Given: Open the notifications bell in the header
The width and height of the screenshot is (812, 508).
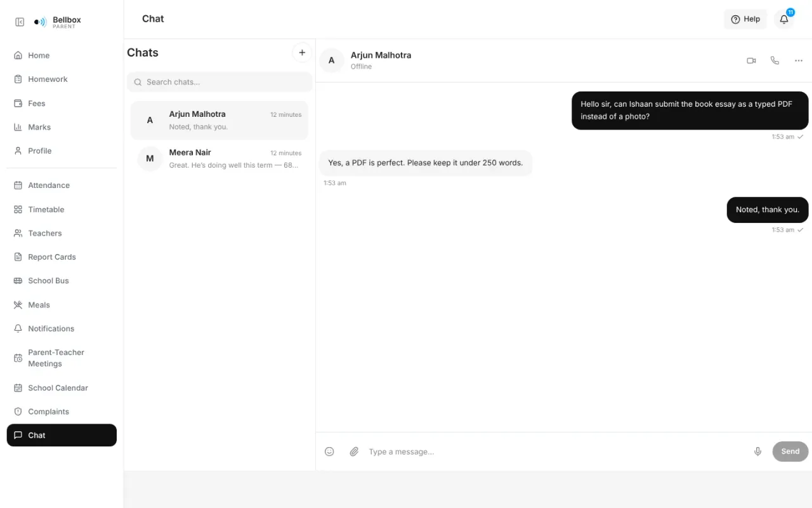Looking at the screenshot, I should tap(784, 19).
